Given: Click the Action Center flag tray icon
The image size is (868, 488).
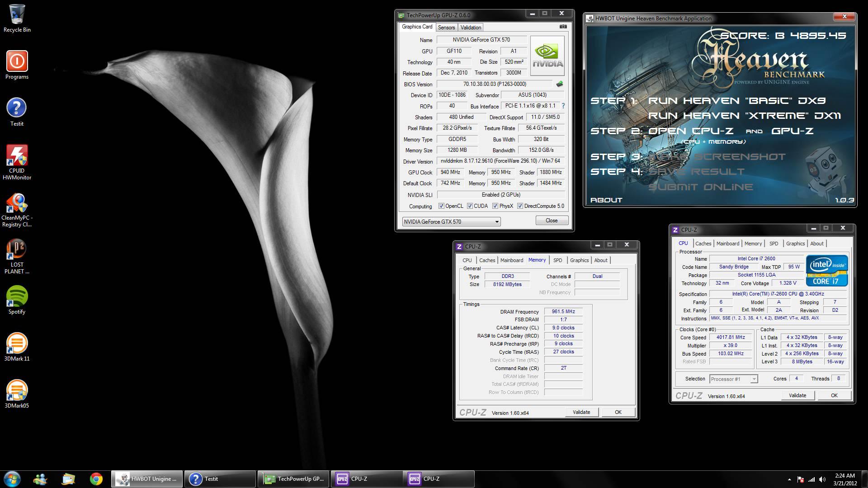Looking at the screenshot, I should click(x=801, y=479).
